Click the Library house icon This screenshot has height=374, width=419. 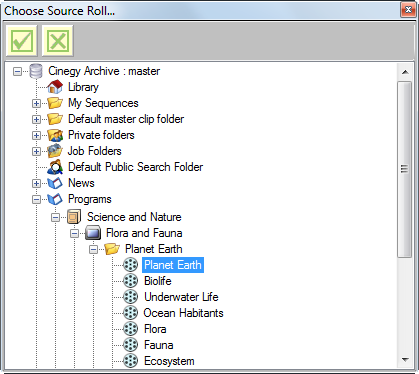(55, 87)
